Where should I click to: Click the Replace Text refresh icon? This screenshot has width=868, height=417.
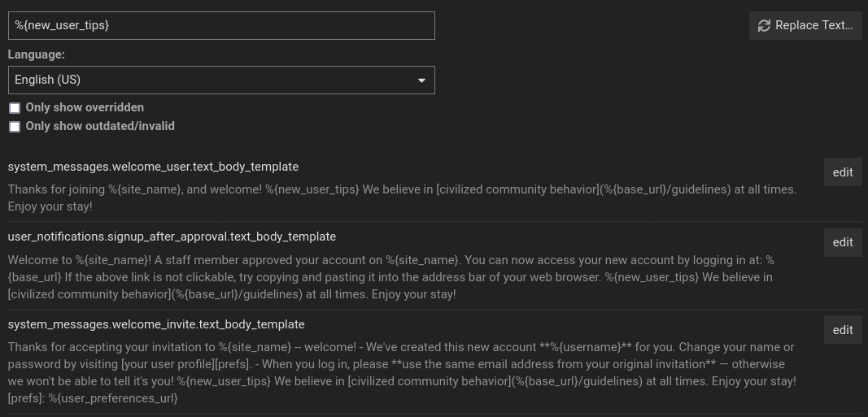click(x=764, y=25)
